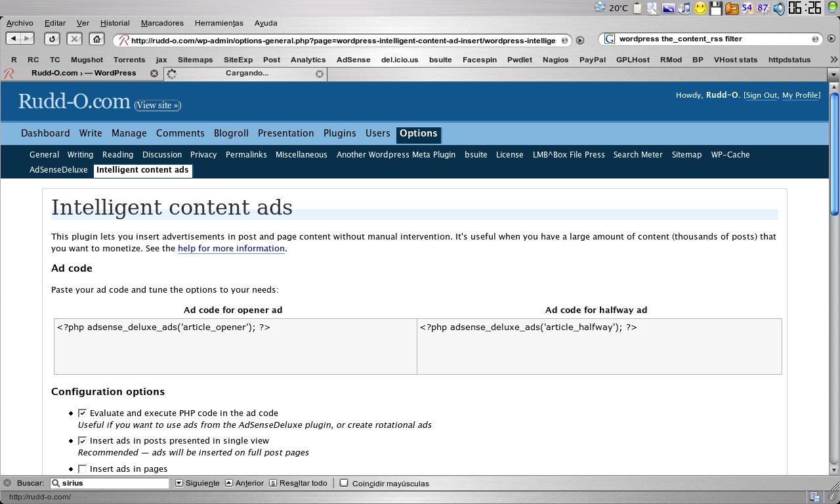This screenshot has width=840, height=504.
Task: Click the Sign Out link
Action: coord(761,95)
